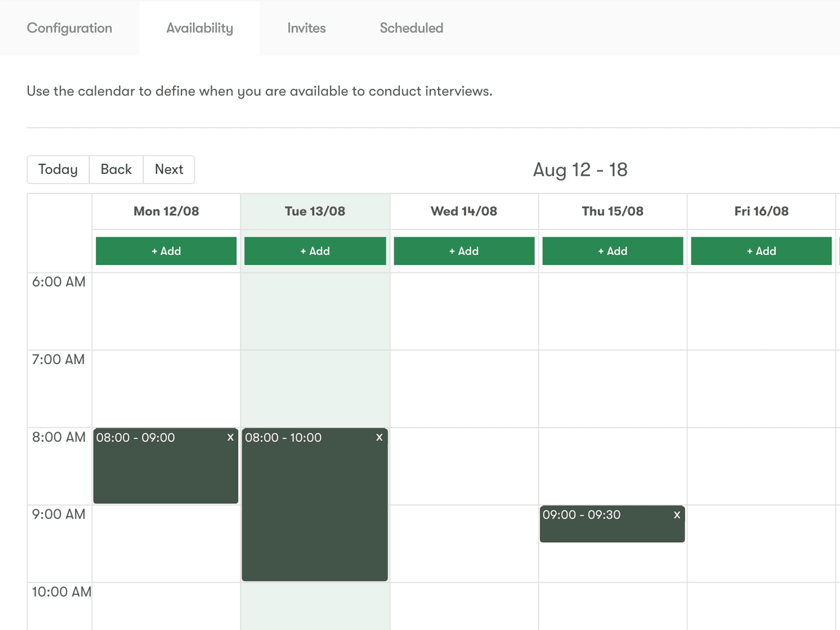
Task: Click the 6:00 AM time label
Action: [59, 282]
